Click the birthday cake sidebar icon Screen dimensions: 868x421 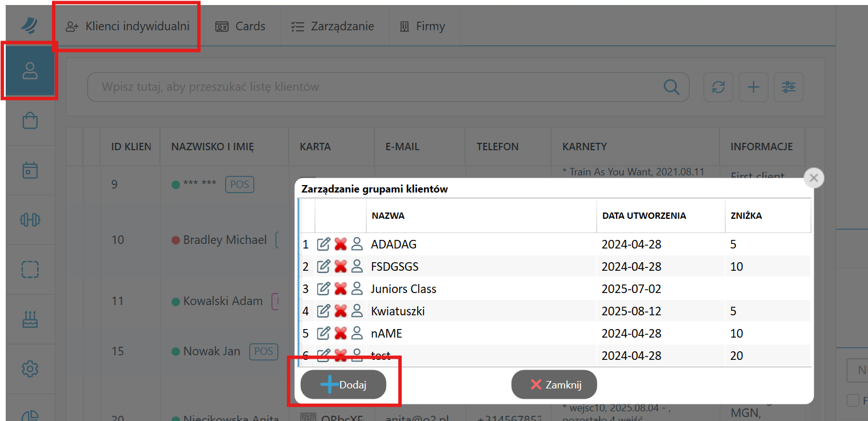click(30, 319)
